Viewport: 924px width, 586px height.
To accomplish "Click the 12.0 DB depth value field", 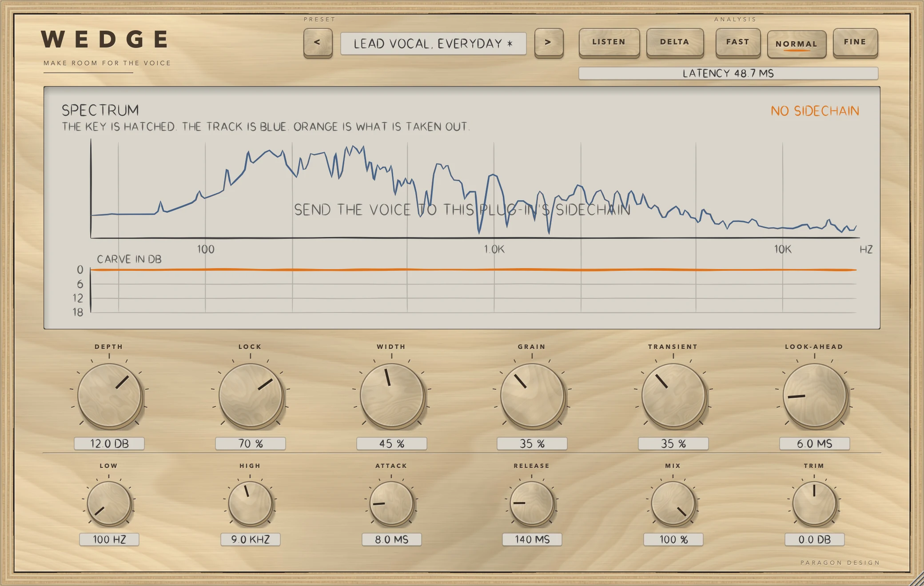I will 109,443.
